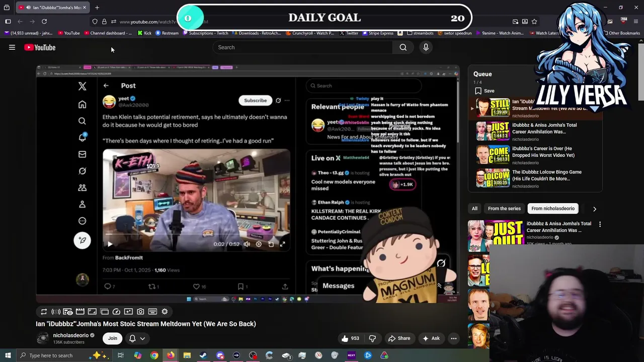Open the YouTube hamburger guide menu
This screenshot has height=362, width=644.
tap(12, 47)
